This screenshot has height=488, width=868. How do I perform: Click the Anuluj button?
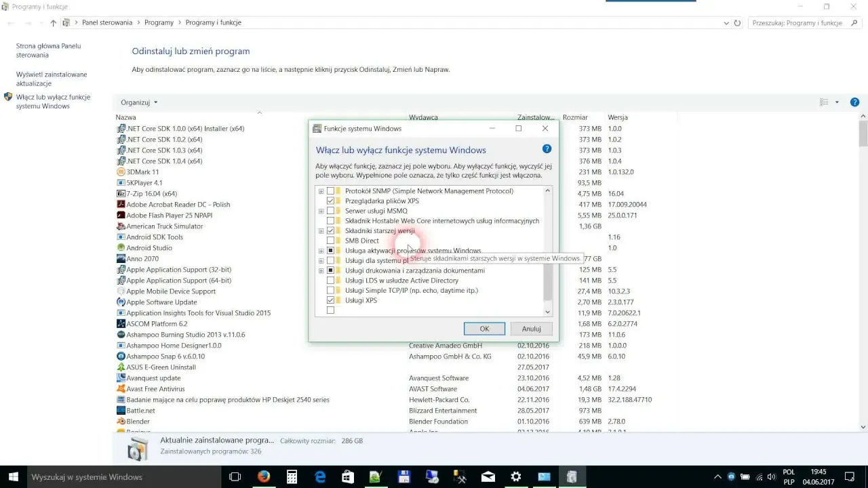coord(532,329)
